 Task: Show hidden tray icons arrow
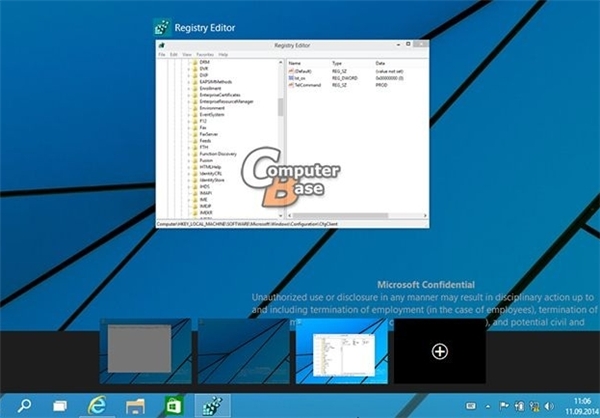(488, 406)
